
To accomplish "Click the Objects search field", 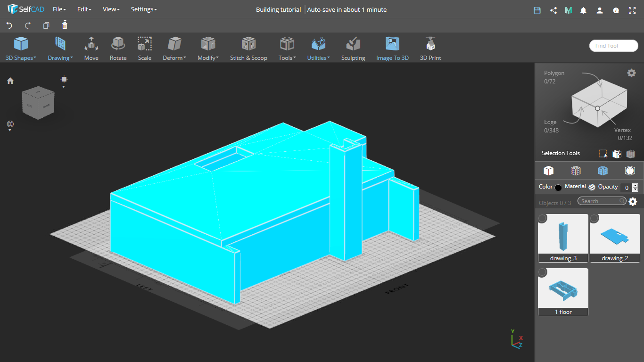I will [x=602, y=201].
